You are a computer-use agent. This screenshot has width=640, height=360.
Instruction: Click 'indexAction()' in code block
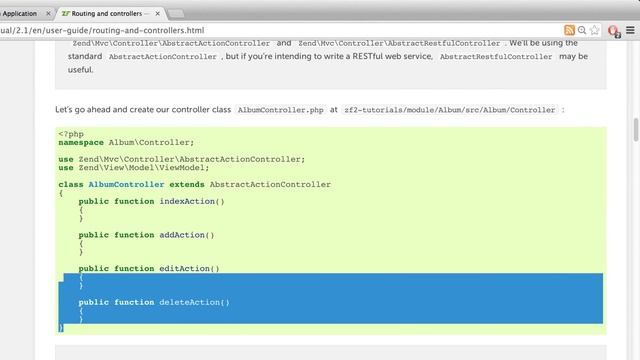tap(192, 201)
